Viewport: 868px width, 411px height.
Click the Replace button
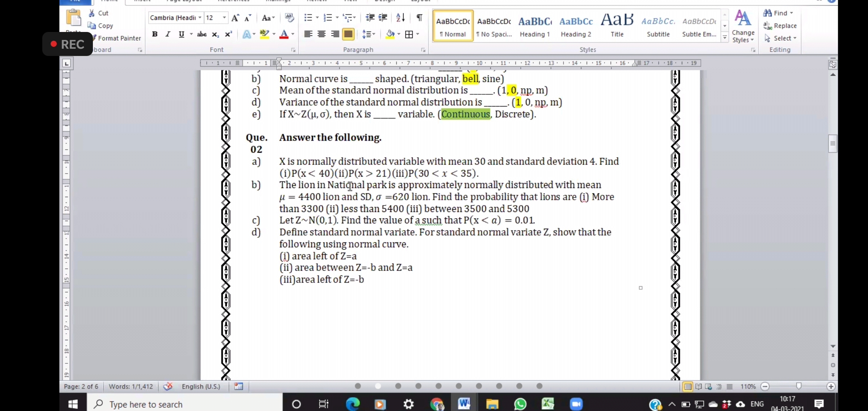(780, 25)
